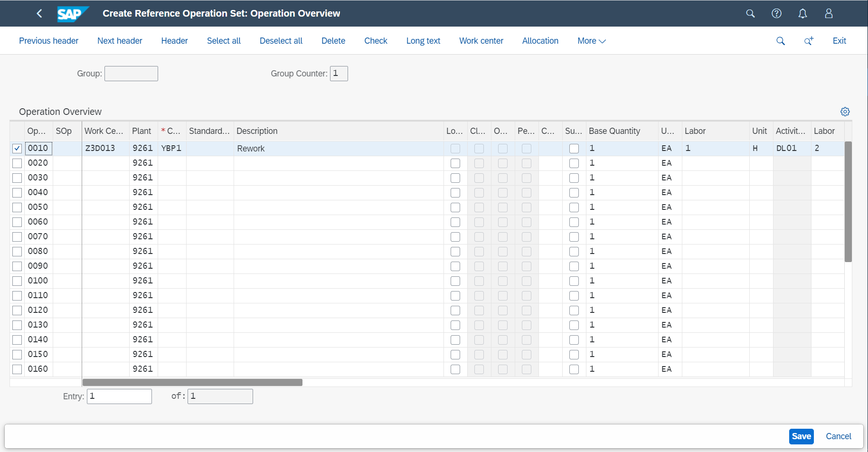Click the find icon in the toolbar
The image size is (868, 452).
click(781, 41)
